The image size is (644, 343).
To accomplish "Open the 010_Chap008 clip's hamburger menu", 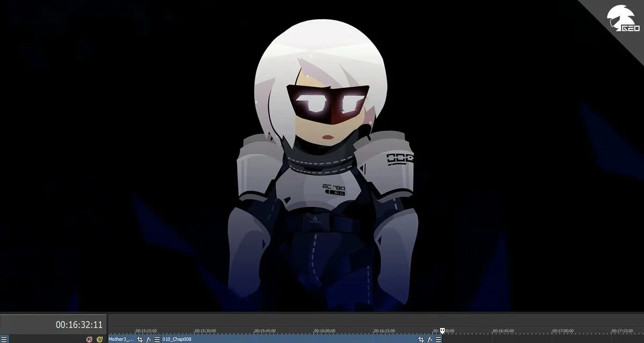I will [438, 339].
